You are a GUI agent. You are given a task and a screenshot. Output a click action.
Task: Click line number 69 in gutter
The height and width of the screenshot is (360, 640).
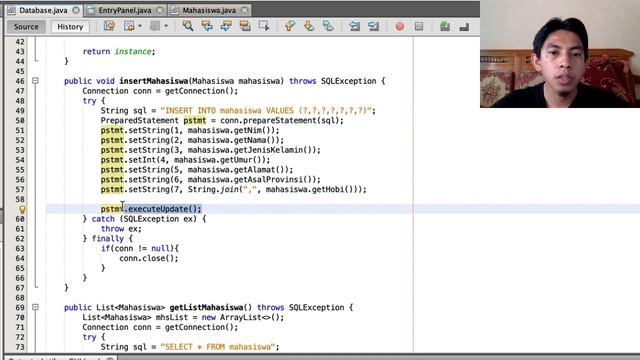(x=20, y=307)
